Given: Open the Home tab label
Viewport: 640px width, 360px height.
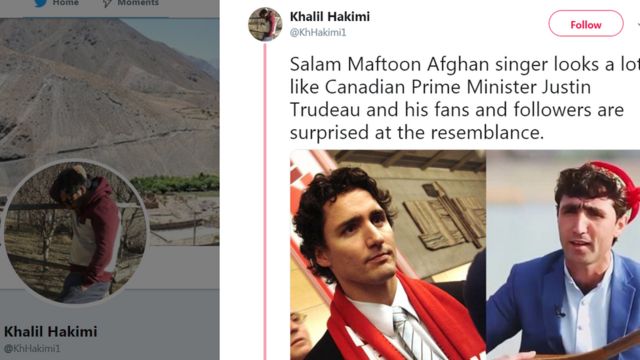Looking at the screenshot, I should [x=66, y=3].
